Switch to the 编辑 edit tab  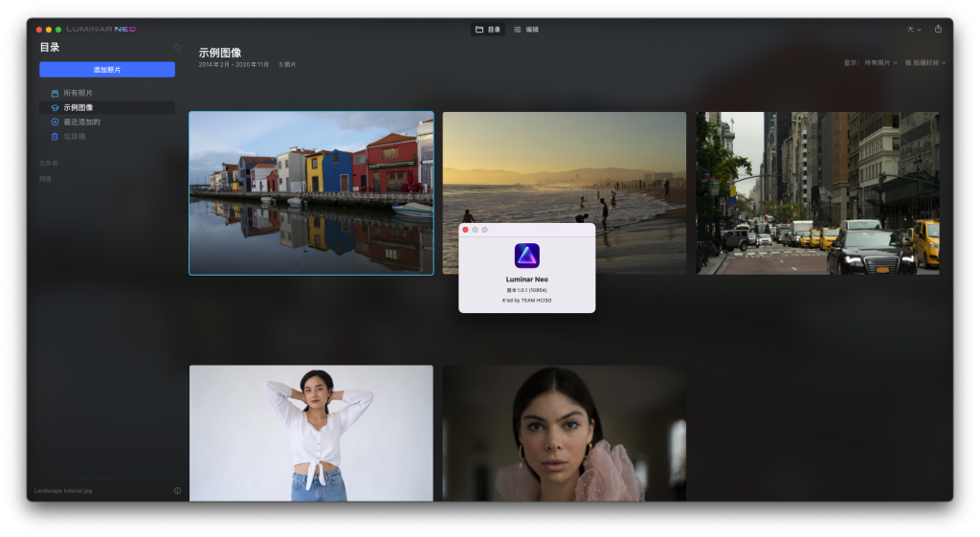tap(526, 30)
